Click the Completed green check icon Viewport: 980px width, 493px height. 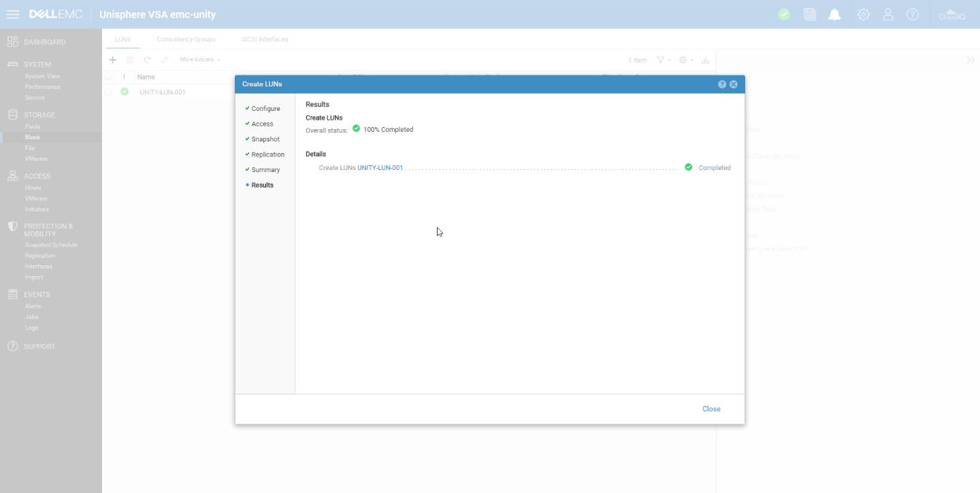tap(689, 167)
